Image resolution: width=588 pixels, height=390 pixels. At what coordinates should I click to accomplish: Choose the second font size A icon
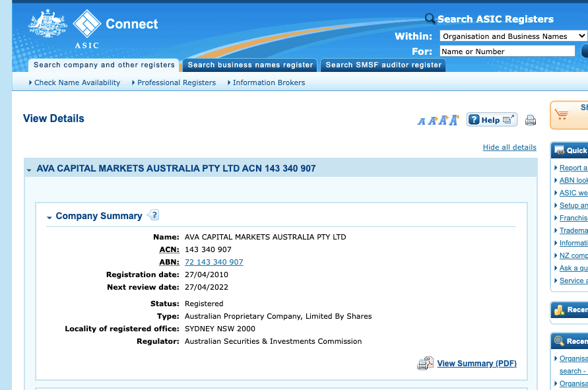tap(433, 121)
